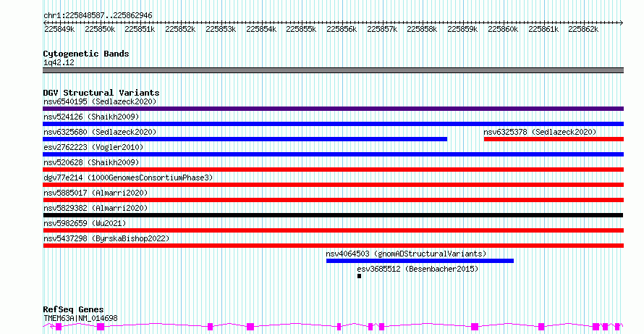Click the nsv6540195 (Sedlazeck2020) label
This screenshot has height=334, width=644.
click(x=100, y=101)
